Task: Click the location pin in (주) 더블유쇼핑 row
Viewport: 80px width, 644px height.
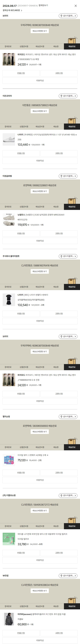Action: coord(61,495)
